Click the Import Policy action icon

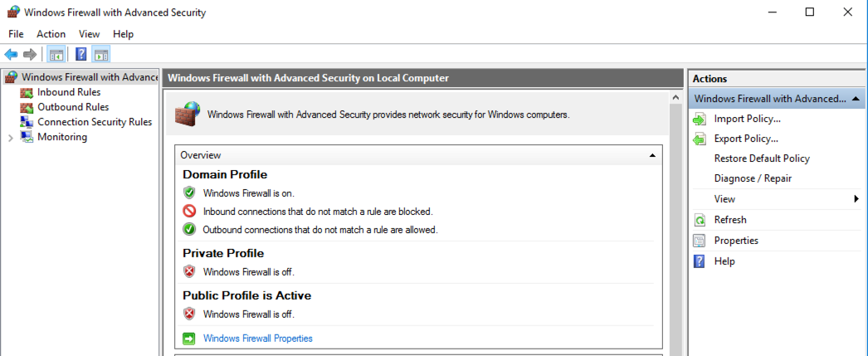pos(700,119)
